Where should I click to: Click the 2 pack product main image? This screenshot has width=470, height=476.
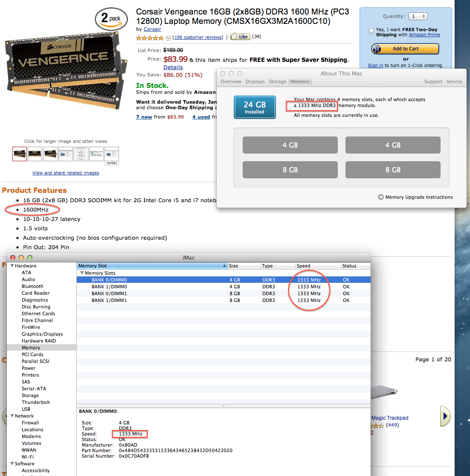click(66, 59)
